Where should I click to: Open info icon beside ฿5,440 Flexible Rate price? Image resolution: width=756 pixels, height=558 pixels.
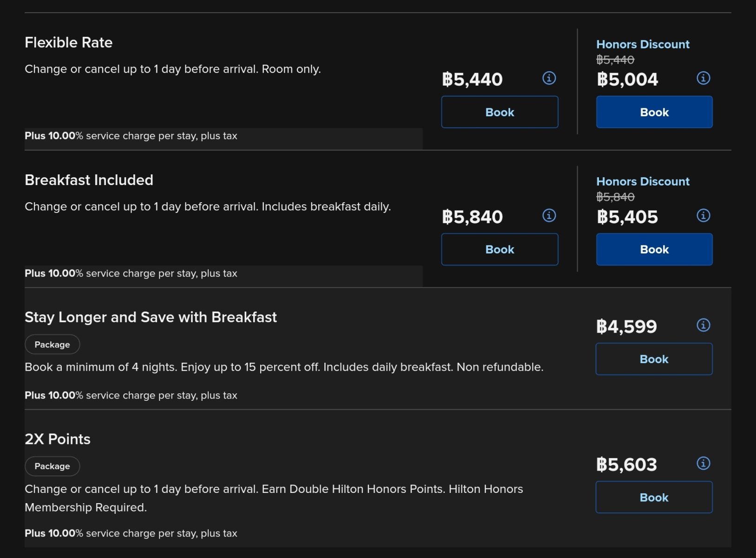click(549, 78)
